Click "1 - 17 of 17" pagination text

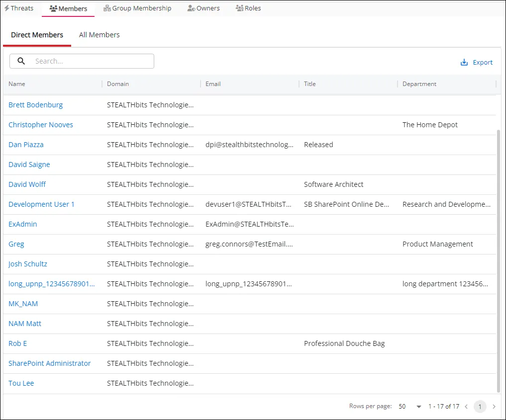point(444,407)
